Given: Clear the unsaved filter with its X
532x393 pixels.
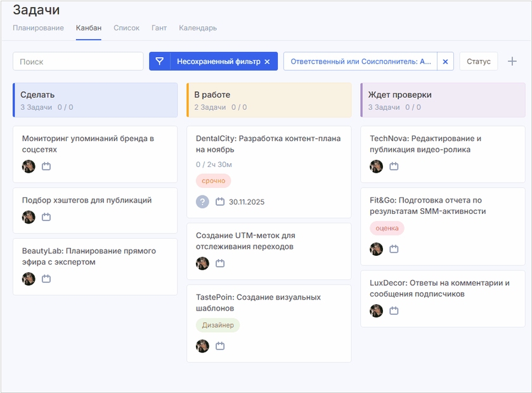Looking at the screenshot, I should coord(267,62).
